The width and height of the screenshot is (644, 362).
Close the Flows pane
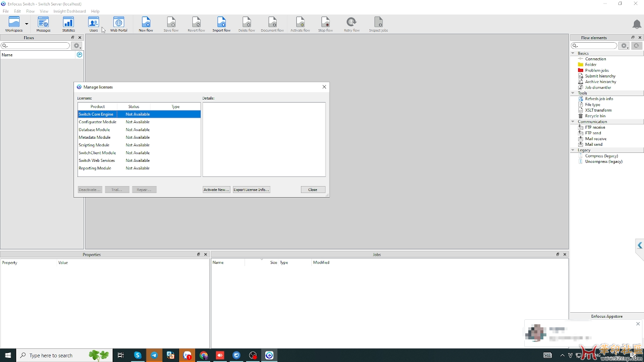coord(79,38)
